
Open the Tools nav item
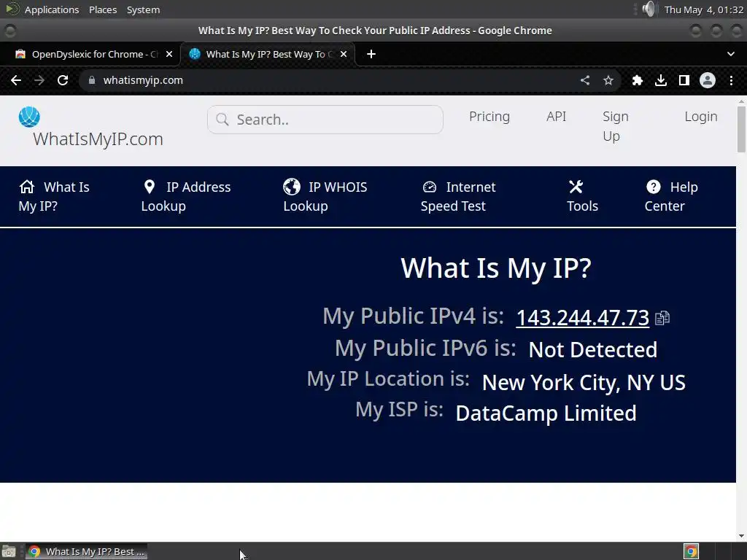pos(582,196)
